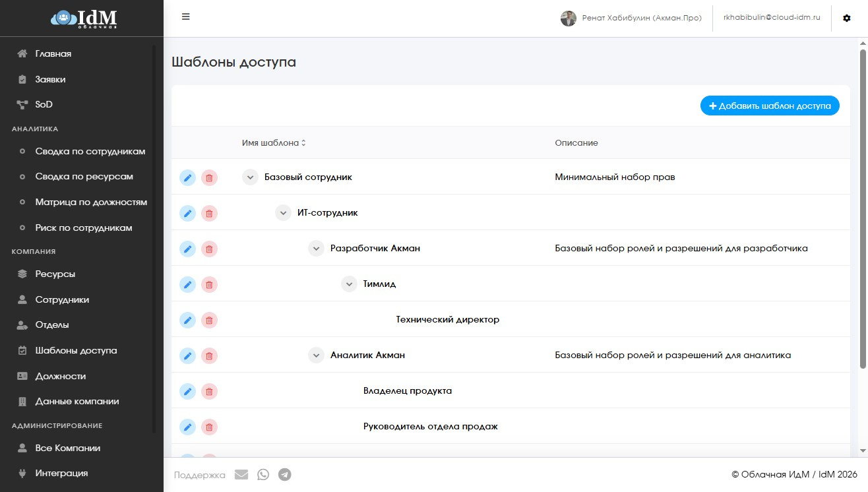
Task: Open Заявки in the sidebar
Action: 50,79
